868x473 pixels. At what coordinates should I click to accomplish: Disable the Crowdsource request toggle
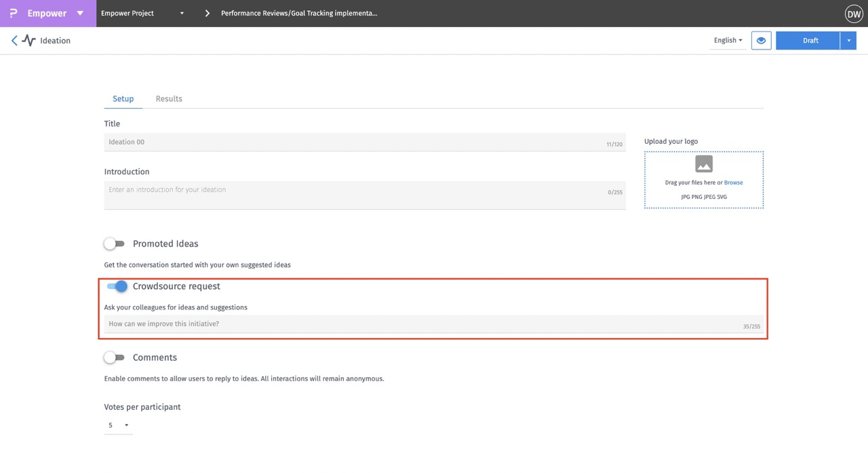[117, 286]
